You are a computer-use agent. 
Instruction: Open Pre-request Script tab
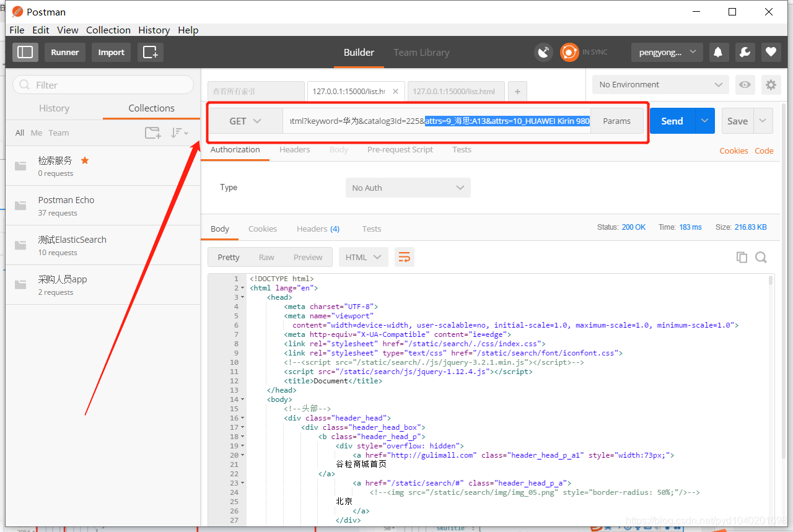[x=400, y=149]
